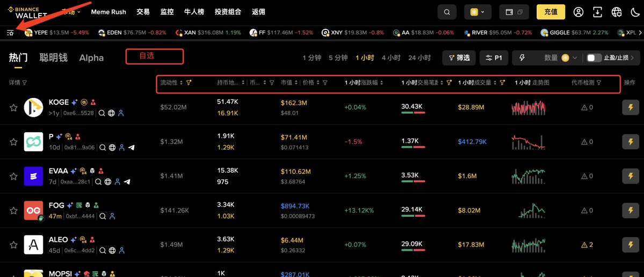
Task: Open the BNB chain selector dropdown
Action: 477,12
